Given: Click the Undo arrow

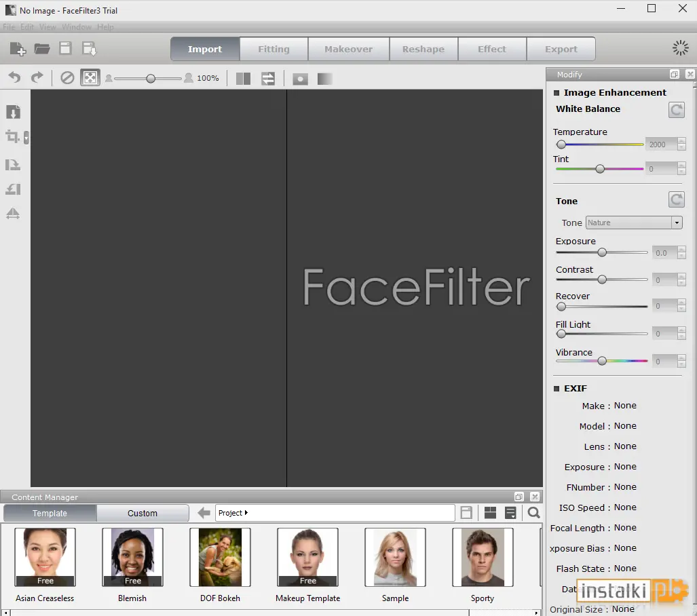Looking at the screenshot, I should (14, 78).
